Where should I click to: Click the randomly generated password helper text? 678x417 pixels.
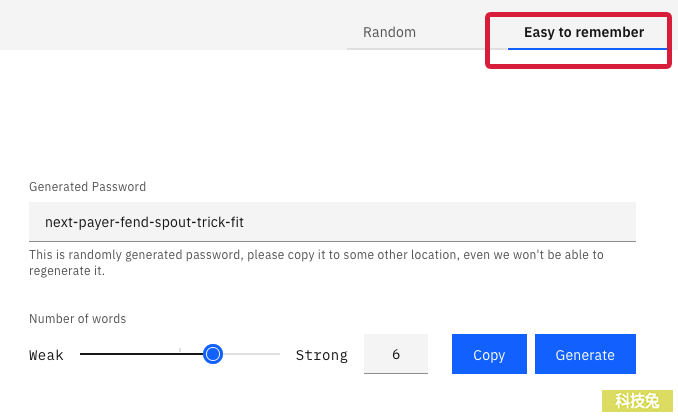(316, 263)
